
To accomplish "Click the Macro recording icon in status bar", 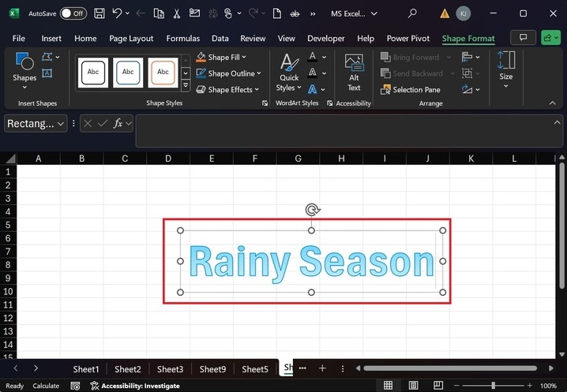I will point(75,386).
